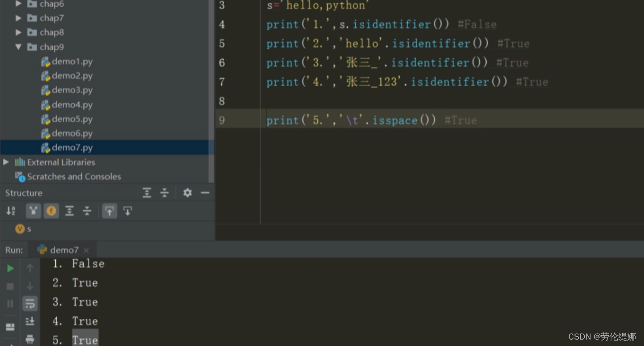Viewport: 644px width, 346px height.
Task: Click the Scratches and Consoles icon
Action: tap(20, 176)
